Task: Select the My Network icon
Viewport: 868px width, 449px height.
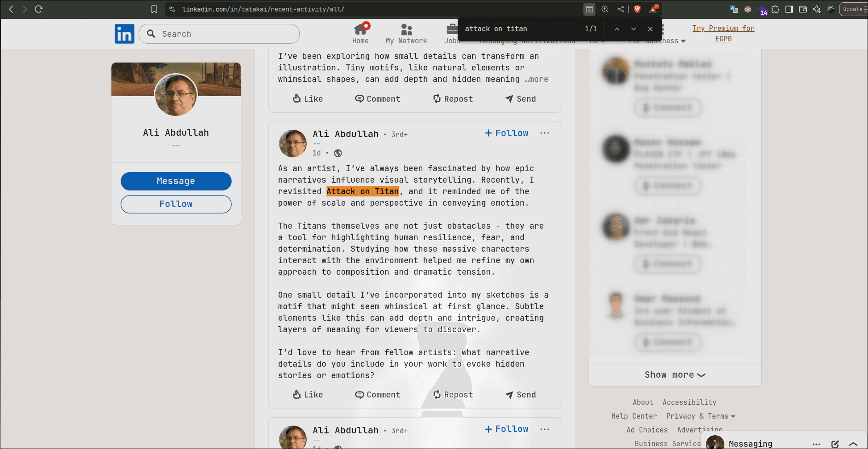Action: pyautogui.click(x=406, y=30)
